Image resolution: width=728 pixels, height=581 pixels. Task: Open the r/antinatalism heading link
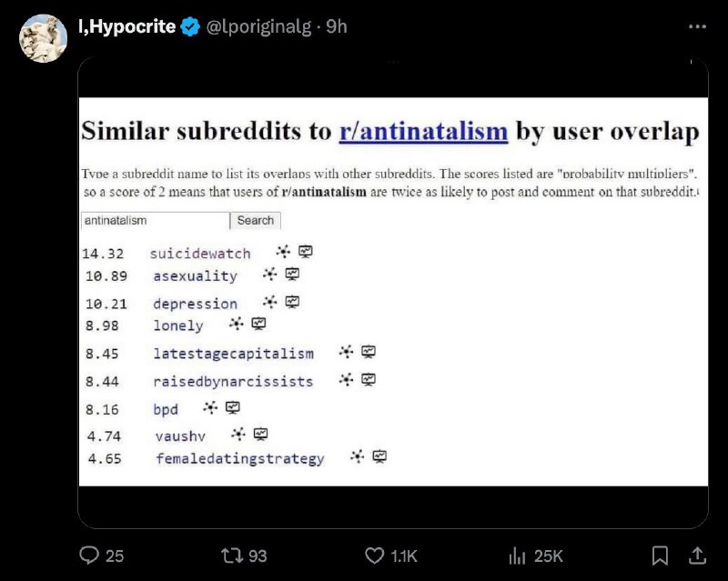click(x=423, y=131)
